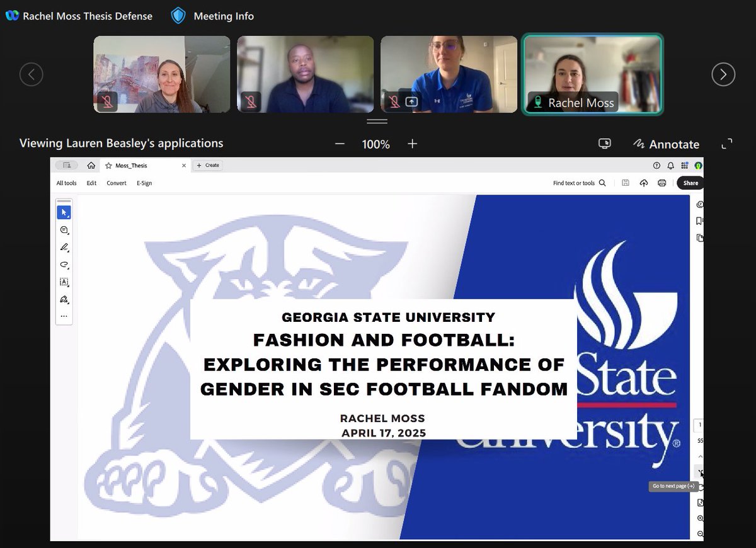
Task: Click the fit page icon on right rail
Action: [x=700, y=503]
